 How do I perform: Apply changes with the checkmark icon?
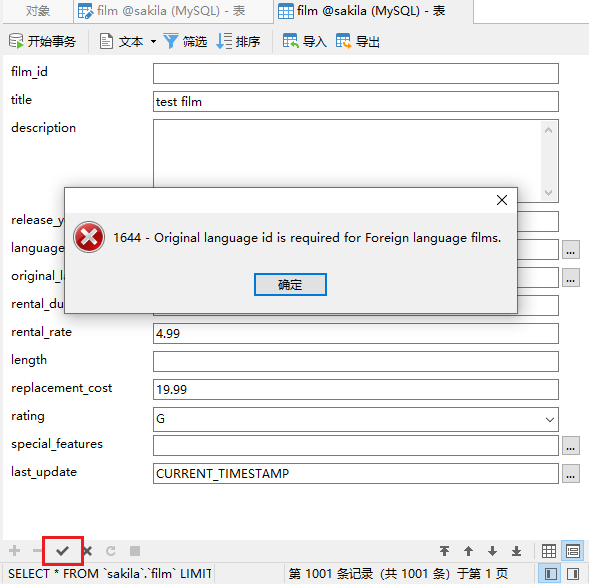click(x=62, y=551)
